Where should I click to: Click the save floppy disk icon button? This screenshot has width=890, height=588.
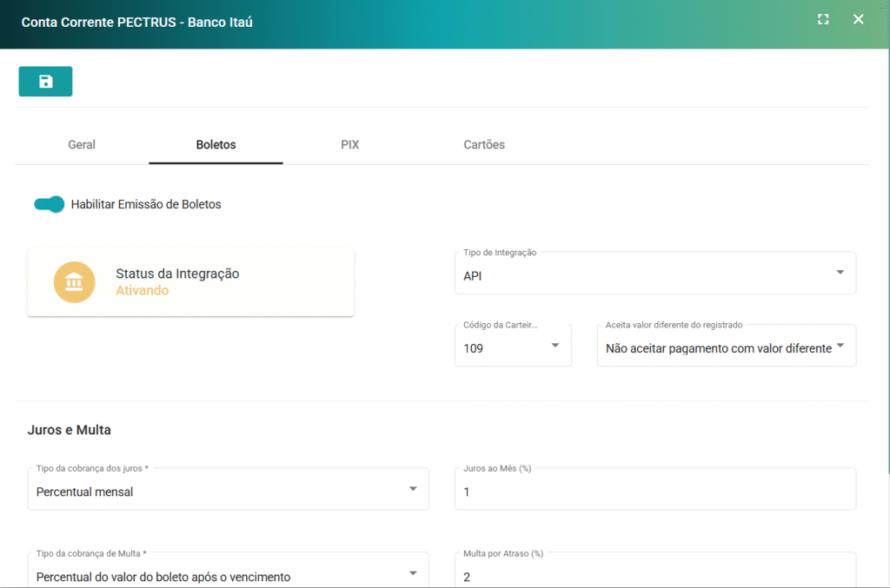[x=45, y=81]
